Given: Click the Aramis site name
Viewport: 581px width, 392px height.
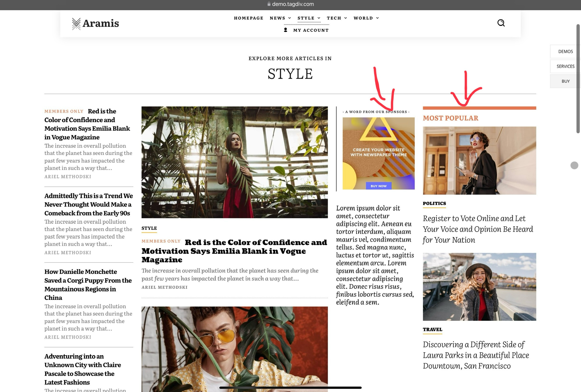Looking at the screenshot, I should (101, 24).
